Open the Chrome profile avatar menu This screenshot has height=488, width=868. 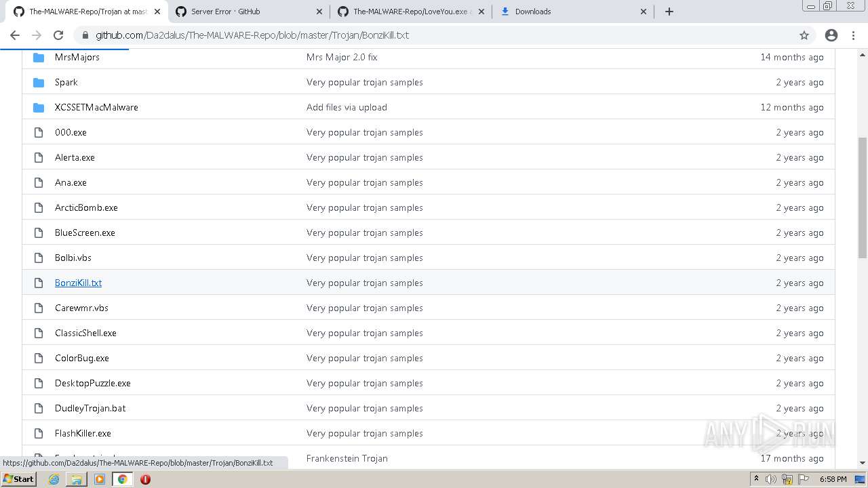831,35
